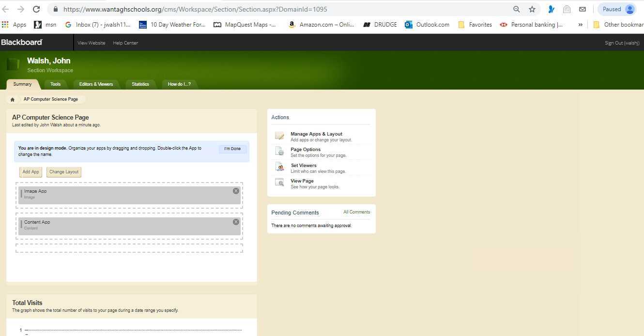The image size is (644, 336).
Task: Select Set Viewers to limit page access
Action: click(303, 165)
